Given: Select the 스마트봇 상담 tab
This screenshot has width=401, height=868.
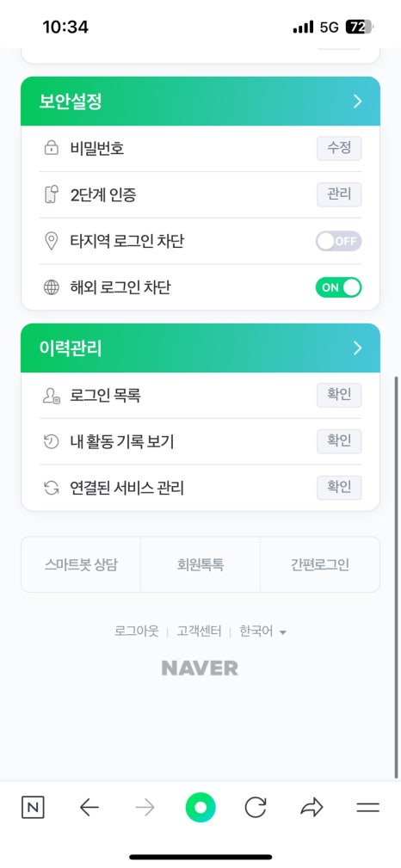Looking at the screenshot, I should [x=81, y=564].
